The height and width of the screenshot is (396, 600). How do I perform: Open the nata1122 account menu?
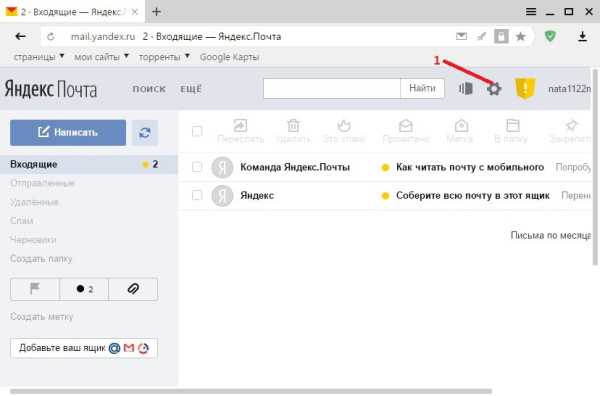569,89
